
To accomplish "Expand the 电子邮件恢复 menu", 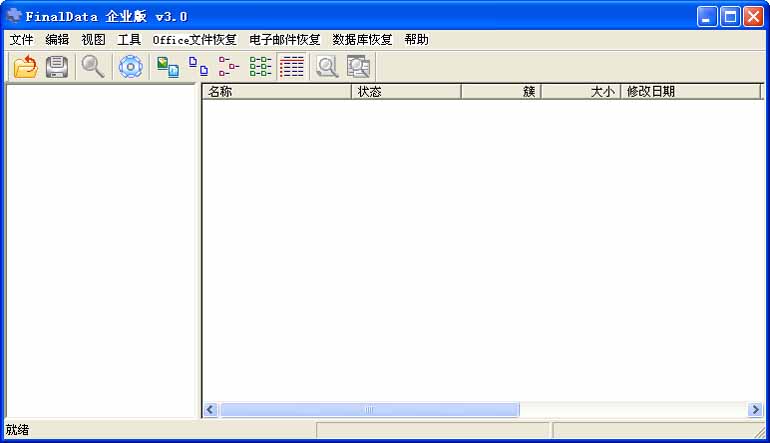I will point(284,40).
